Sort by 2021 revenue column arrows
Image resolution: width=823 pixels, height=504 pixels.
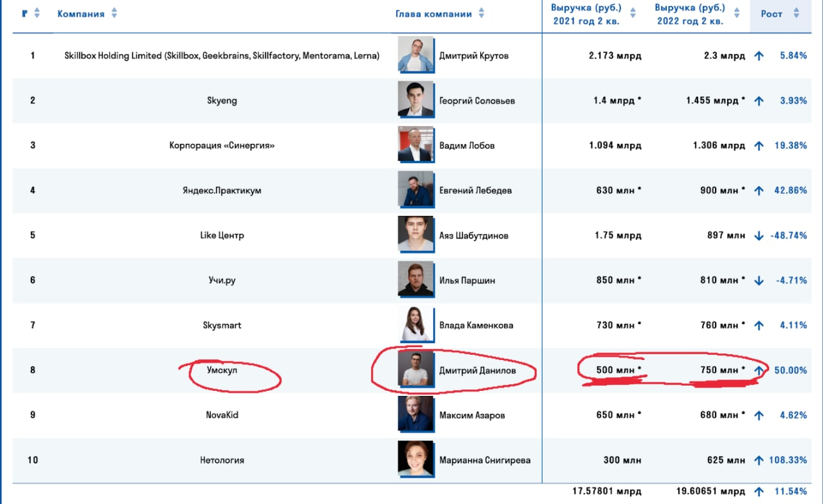click(x=633, y=14)
